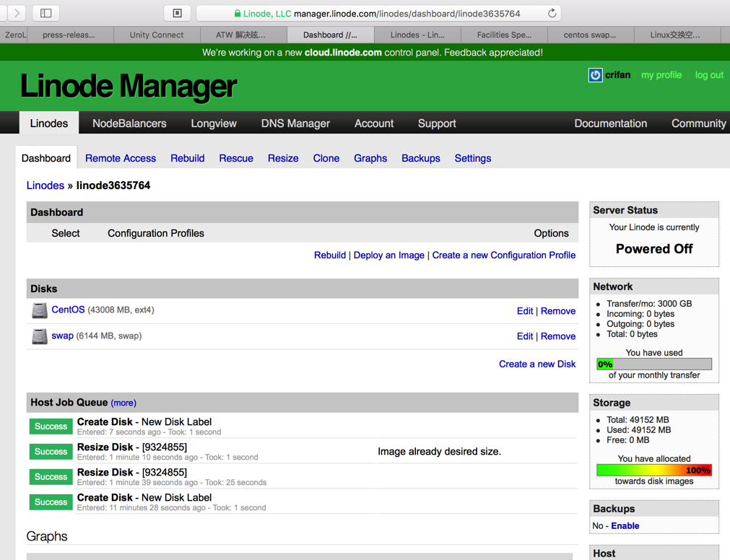Expand Host Job Queue via (more) link
This screenshot has width=730, height=560.
123,403
